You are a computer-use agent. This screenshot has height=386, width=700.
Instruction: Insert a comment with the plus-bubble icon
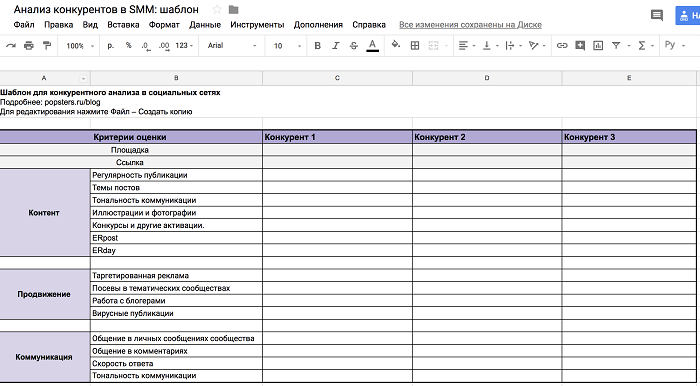tap(580, 46)
